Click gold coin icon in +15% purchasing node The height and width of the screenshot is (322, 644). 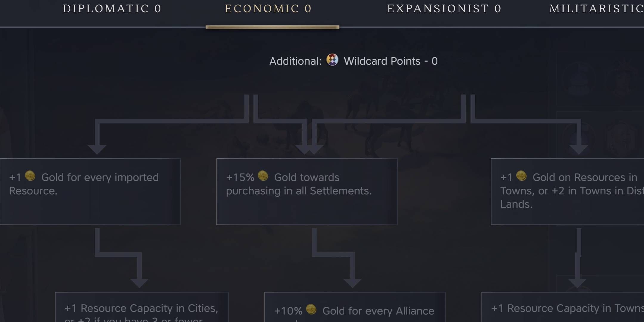coord(263,176)
